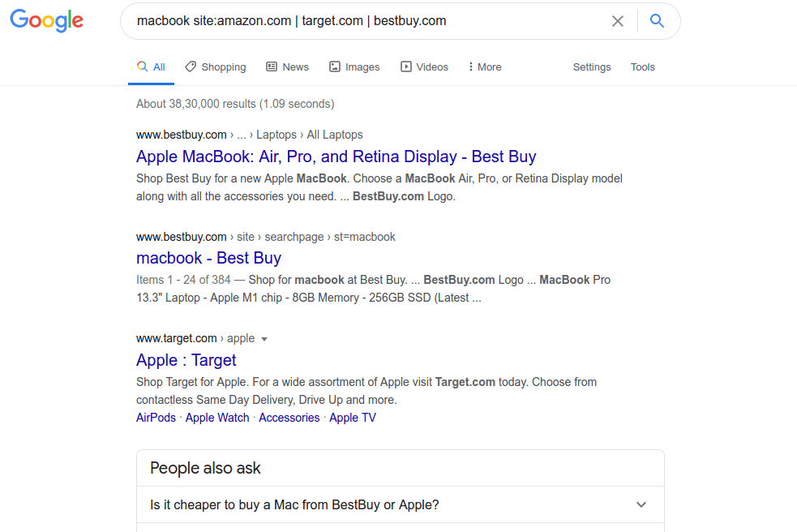Open the 'Apple MacBook: Air, Pro, and Retina Display' result
Screen dimensions: 797x532
[336, 156]
